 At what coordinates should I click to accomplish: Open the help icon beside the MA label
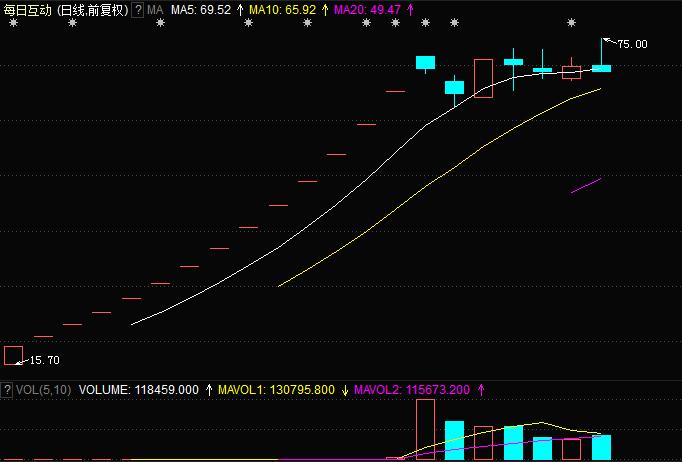[137, 10]
